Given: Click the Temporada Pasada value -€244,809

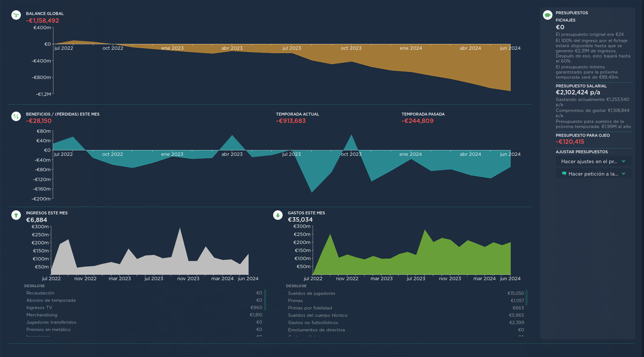Looking at the screenshot, I should point(417,121).
